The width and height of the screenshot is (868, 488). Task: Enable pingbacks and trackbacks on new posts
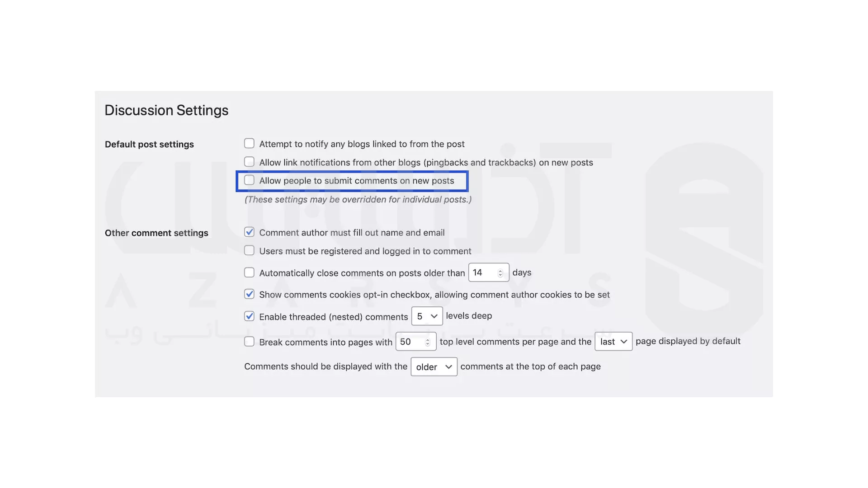[x=249, y=162]
